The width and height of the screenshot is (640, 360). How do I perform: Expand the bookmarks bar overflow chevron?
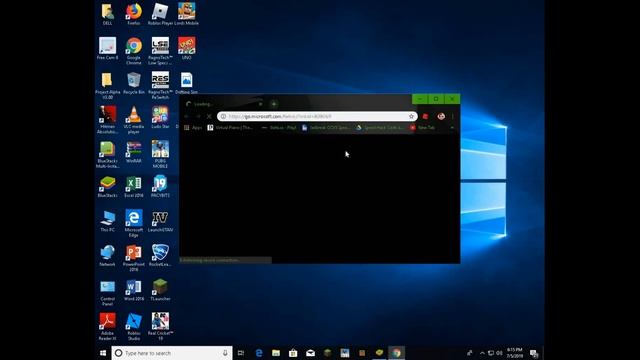[452, 128]
